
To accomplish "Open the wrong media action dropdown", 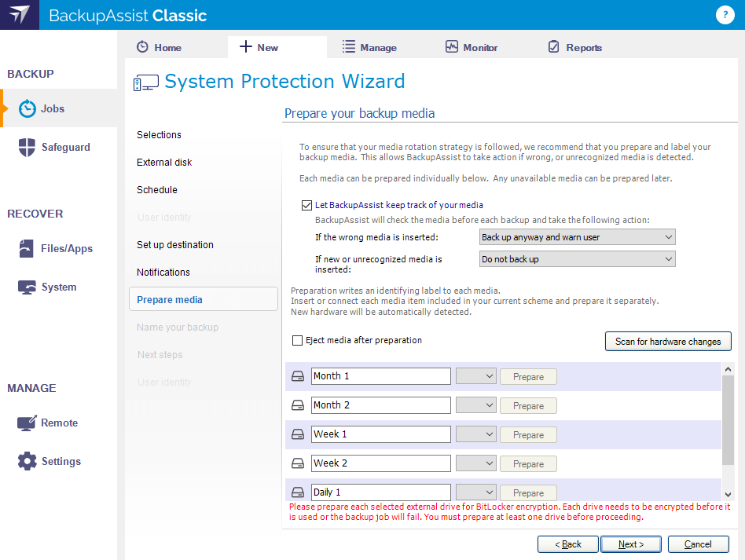I will point(578,237).
